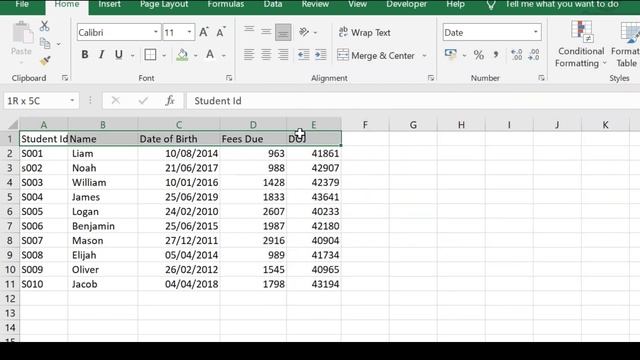
Task: Apply borders using the Borders icon
Action: (150, 55)
